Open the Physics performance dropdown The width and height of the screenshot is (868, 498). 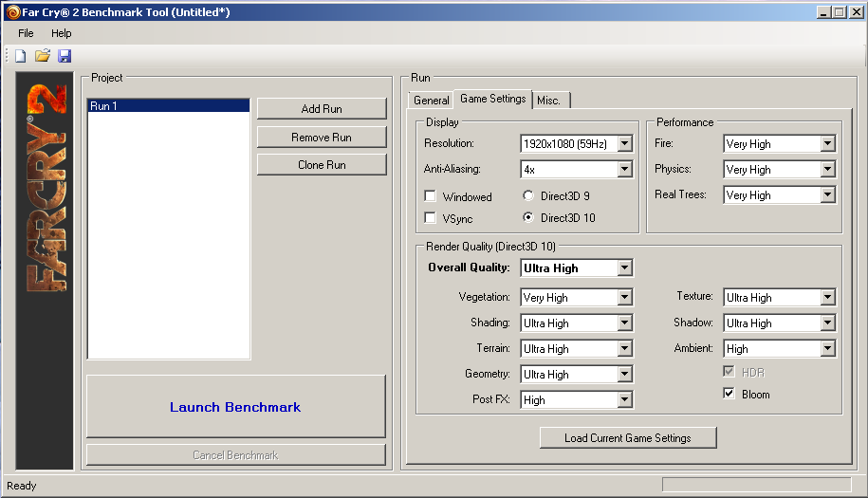point(780,169)
